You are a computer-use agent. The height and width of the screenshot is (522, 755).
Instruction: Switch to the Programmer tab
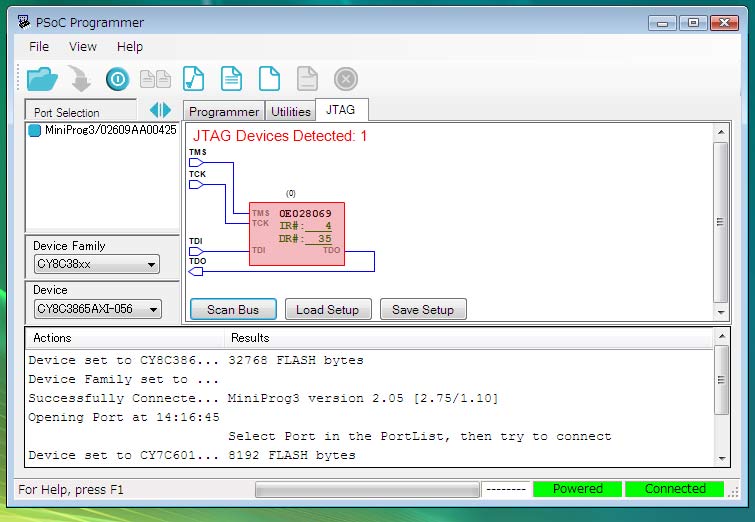(x=224, y=111)
